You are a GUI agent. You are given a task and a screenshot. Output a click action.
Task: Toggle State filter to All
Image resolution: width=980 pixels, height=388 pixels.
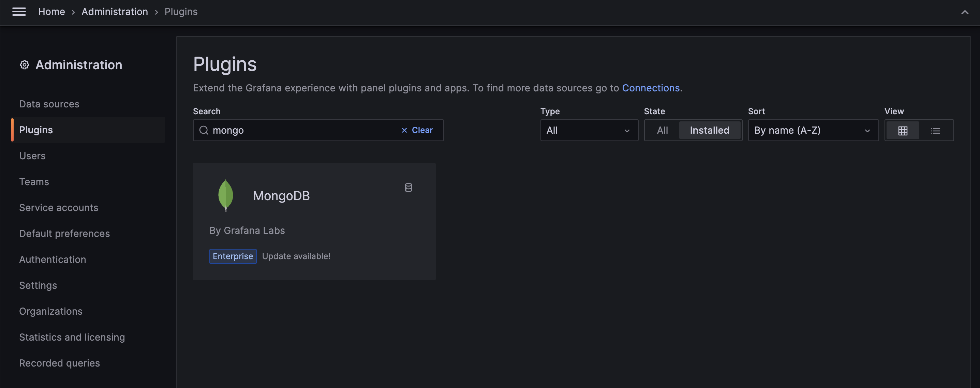click(662, 130)
